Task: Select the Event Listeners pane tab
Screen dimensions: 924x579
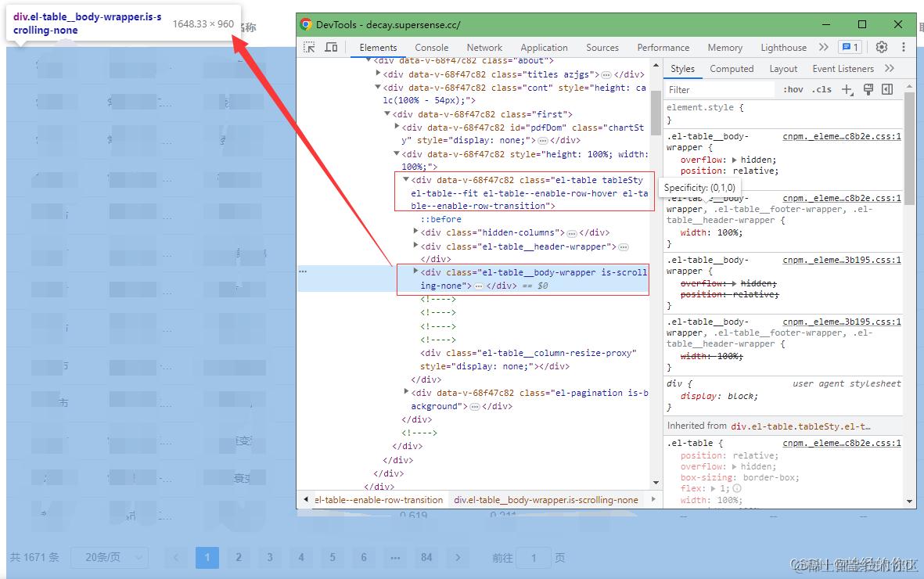Action: [x=843, y=69]
